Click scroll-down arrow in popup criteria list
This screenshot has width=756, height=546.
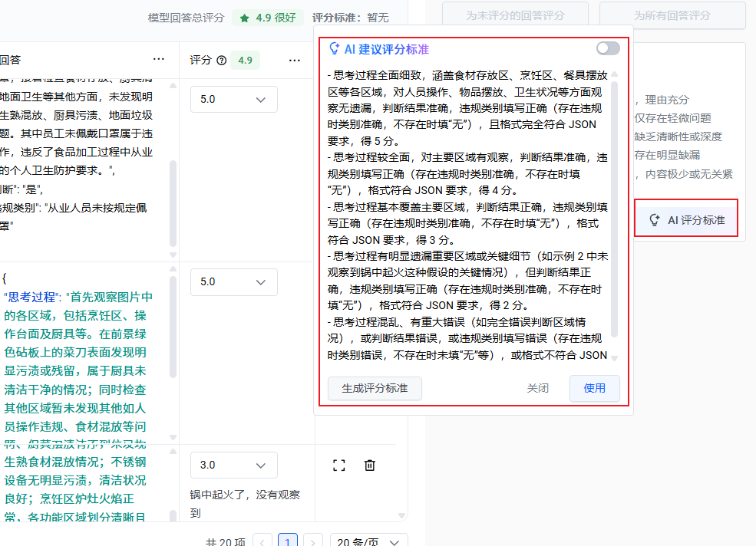(x=614, y=358)
